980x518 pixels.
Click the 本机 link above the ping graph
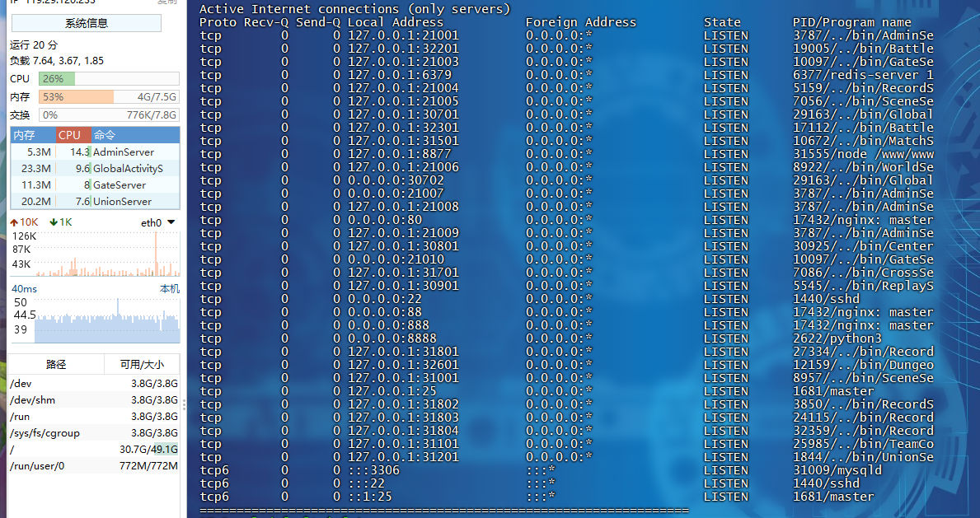[x=169, y=289]
